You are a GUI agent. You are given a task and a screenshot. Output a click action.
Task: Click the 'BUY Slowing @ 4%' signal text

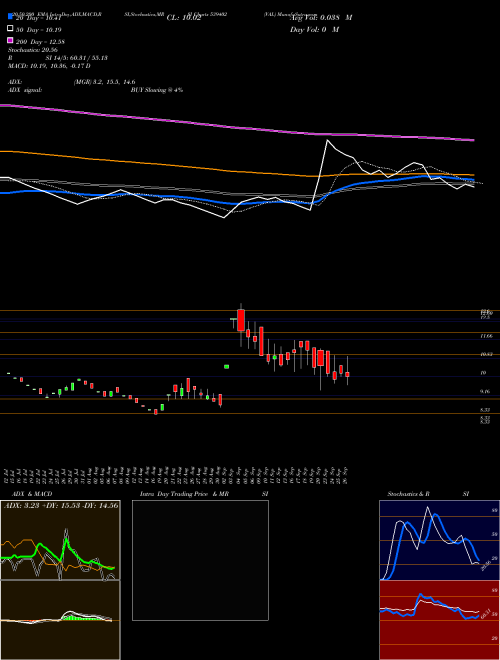click(157, 90)
